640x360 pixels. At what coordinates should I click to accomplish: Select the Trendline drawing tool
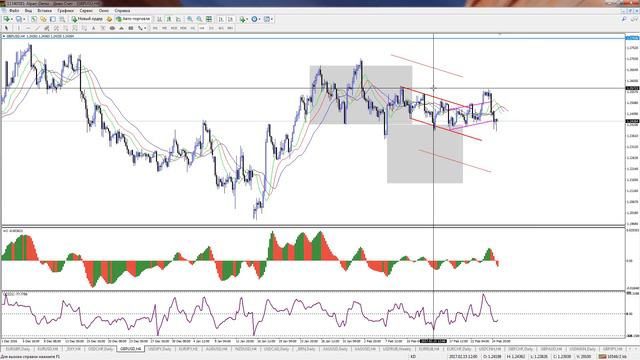point(37,28)
